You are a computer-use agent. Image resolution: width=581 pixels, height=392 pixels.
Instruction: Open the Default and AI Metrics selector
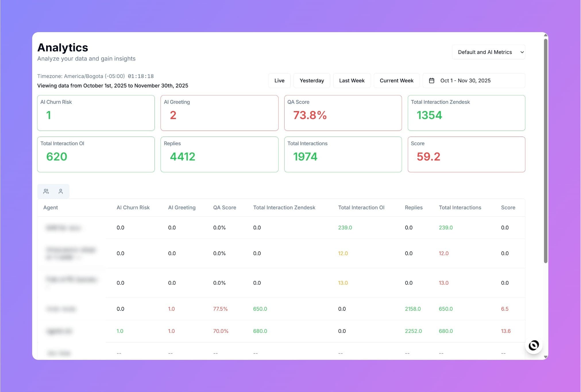[488, 52]
